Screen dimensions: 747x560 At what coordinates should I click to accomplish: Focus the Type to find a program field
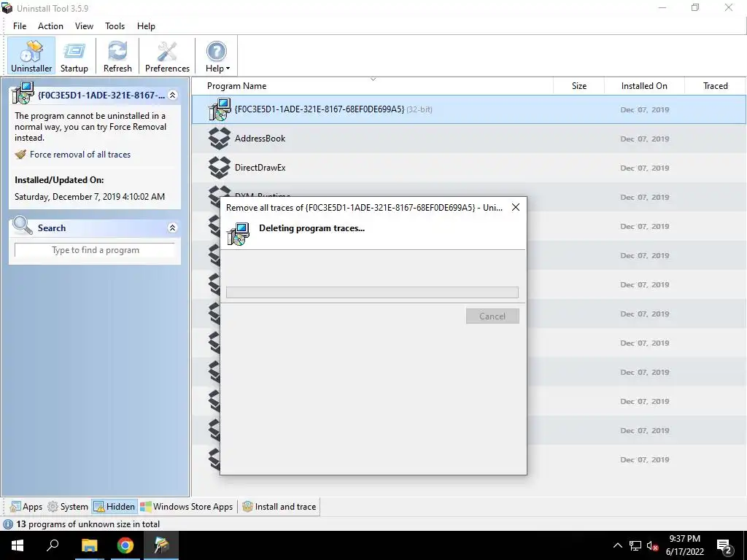point(96,250)
